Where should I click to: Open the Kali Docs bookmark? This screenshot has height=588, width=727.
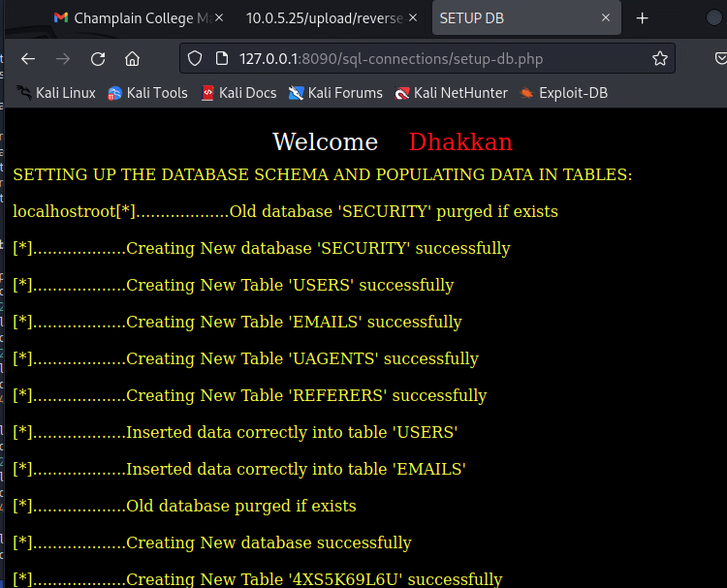(x=238, y=93)
